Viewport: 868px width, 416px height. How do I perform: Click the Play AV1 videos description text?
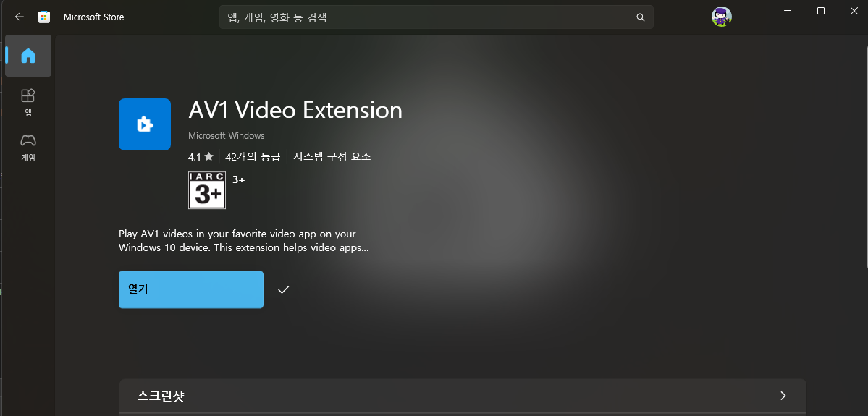coord(243,241)
